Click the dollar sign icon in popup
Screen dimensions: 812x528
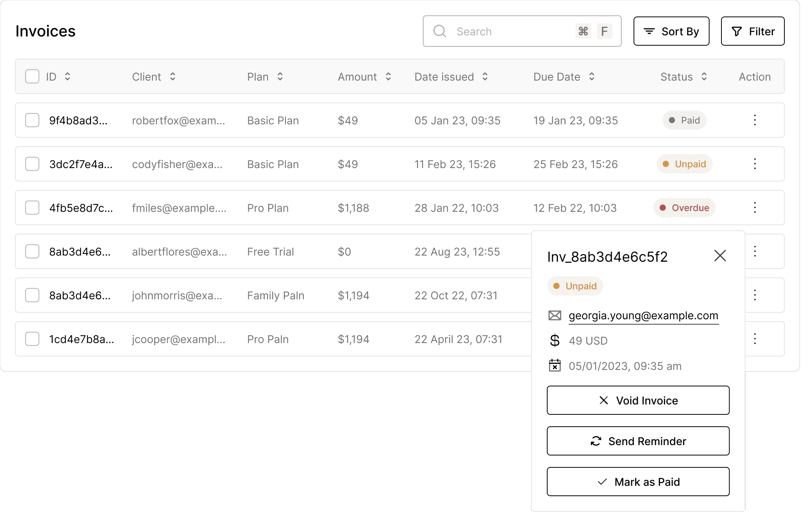[555, 340]
